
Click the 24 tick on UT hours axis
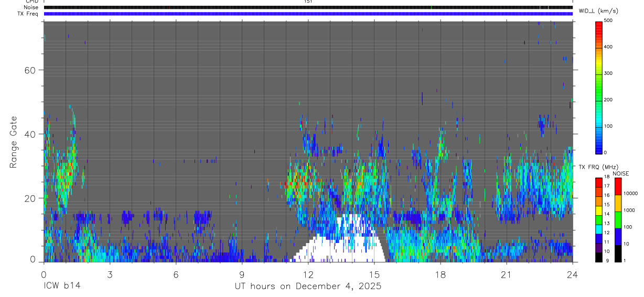pyautogui.click(x=572, y=274)
